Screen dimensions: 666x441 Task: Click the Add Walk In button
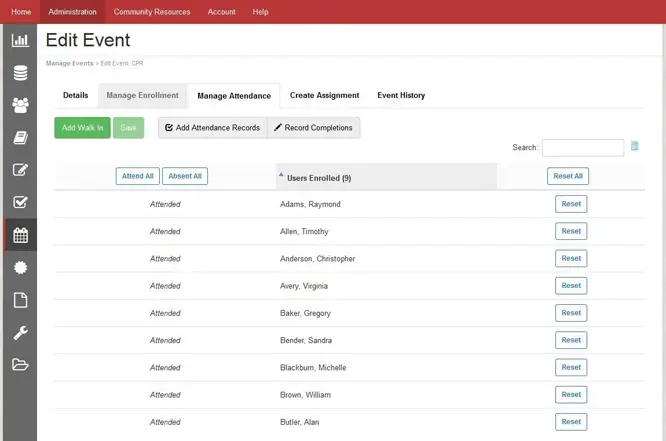pyautogui.click(x=82, y=128)
